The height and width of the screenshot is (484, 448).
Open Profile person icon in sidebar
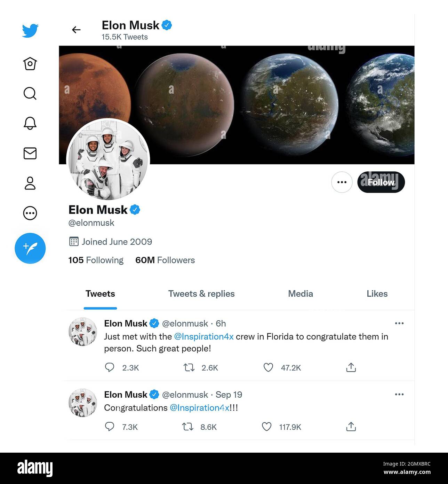(30, 183)
